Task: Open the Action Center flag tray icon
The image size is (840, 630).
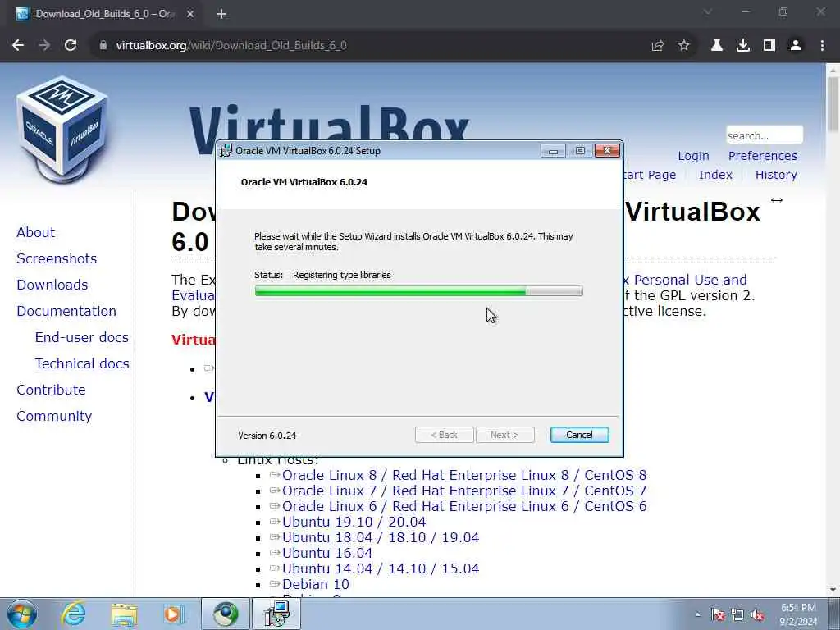Action: (717, 615)
